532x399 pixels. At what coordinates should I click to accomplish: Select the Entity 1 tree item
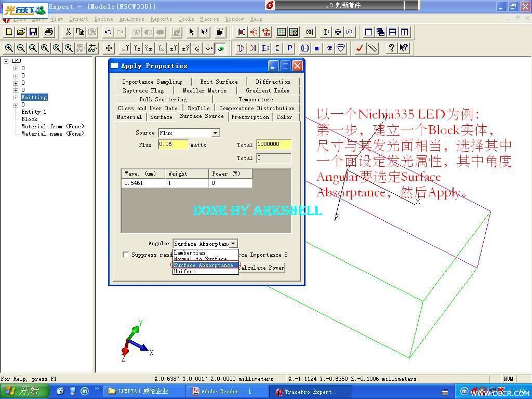point(34,112)
